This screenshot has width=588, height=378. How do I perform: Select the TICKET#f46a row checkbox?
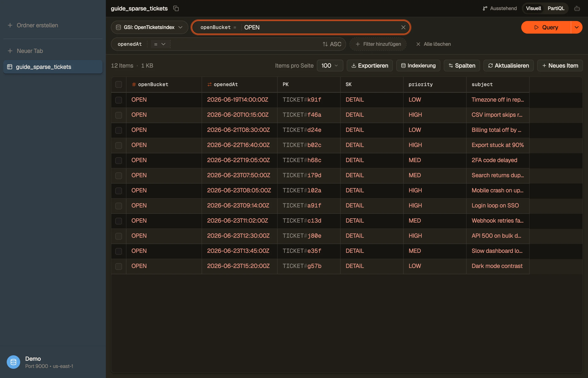tap(118, 115)
